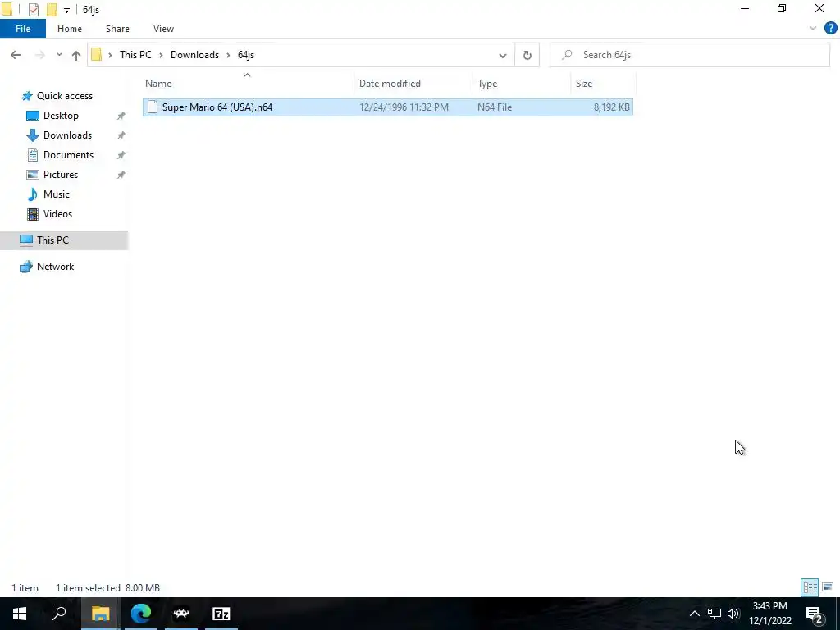
Task: Open 7-Zip from the taskbar
Action: [221, 614]
